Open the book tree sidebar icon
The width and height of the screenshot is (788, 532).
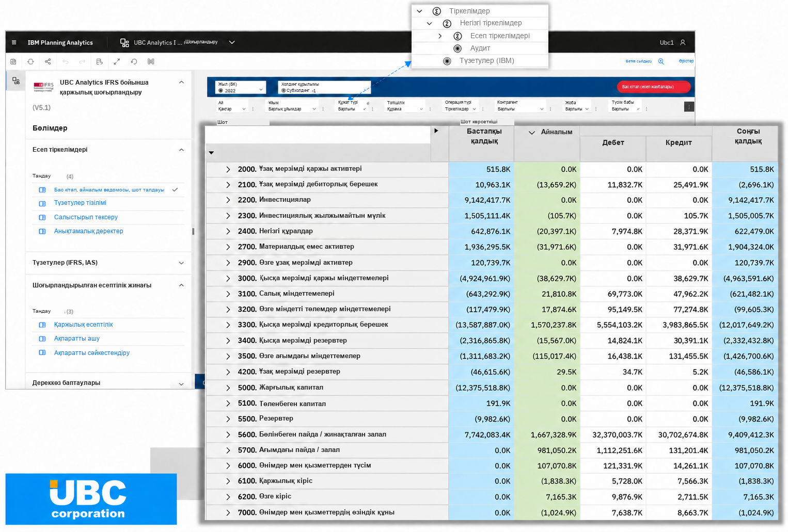pos(16,81)
